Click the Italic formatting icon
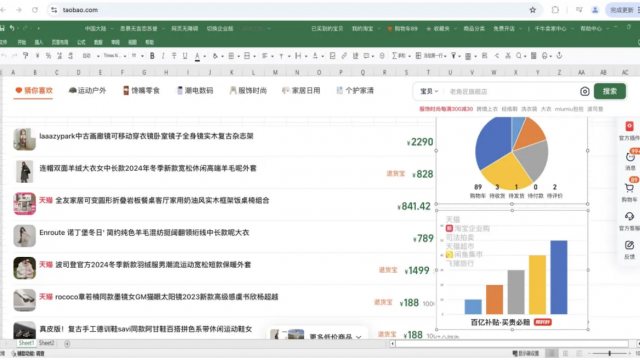The image size is (640, 360). 163,56
